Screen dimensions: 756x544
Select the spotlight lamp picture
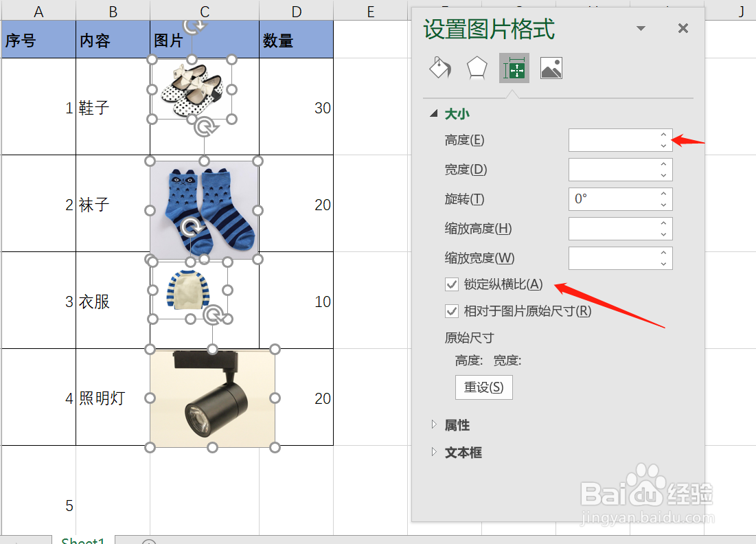pyautogui.click(x=212, y=398)
